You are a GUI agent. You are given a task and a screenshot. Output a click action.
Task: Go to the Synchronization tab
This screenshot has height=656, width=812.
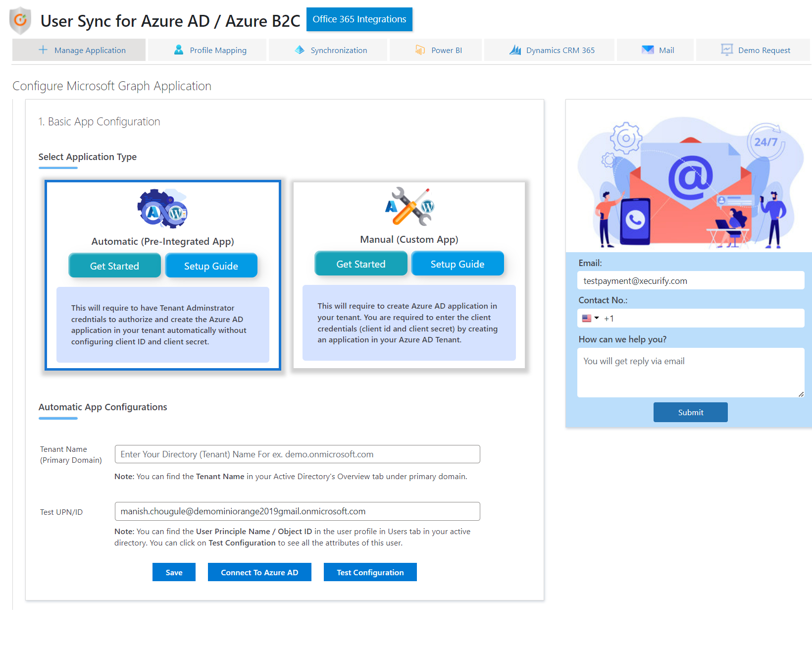click(328, 50)
